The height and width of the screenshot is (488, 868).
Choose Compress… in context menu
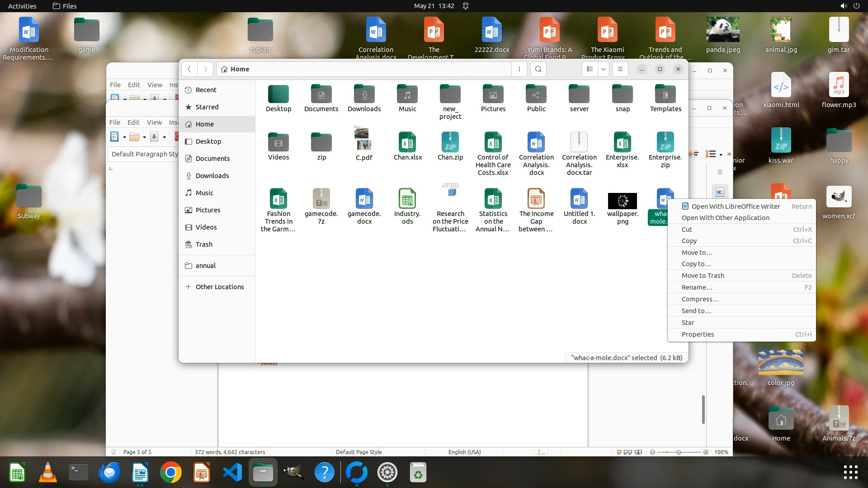pos(700,299)
